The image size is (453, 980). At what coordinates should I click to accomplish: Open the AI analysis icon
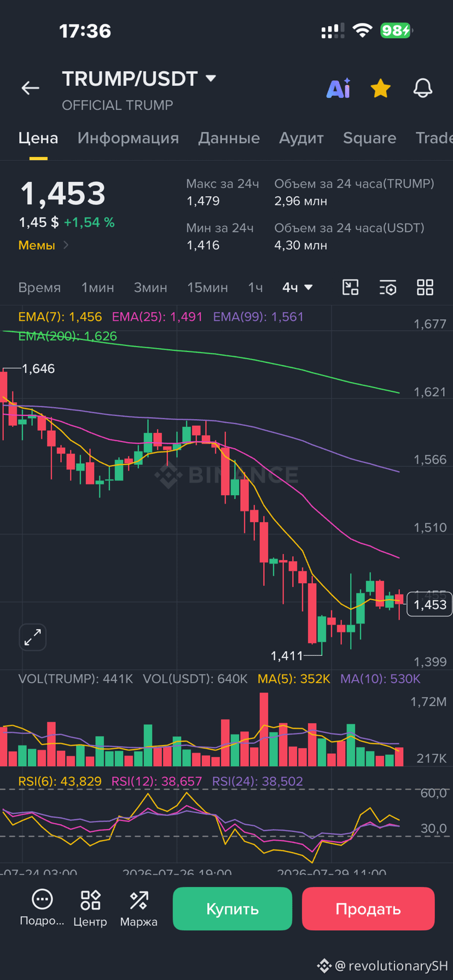(338, 88)
